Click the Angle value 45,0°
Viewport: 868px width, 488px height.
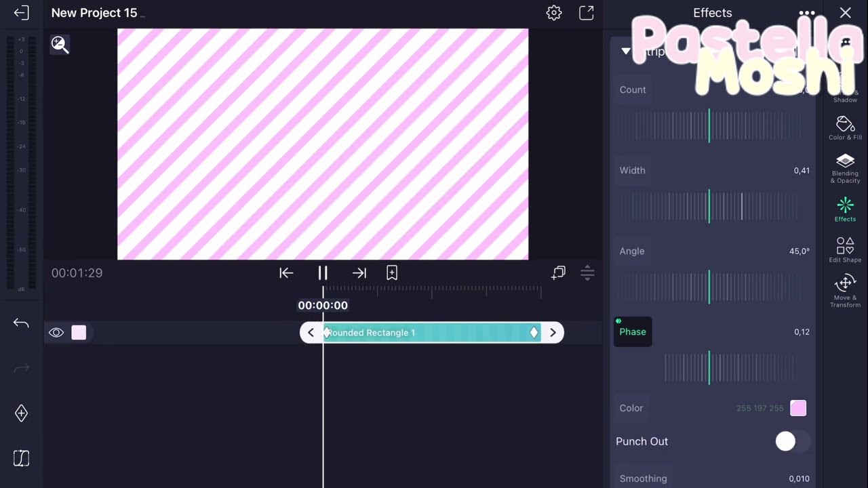click(x=800, y=251)
